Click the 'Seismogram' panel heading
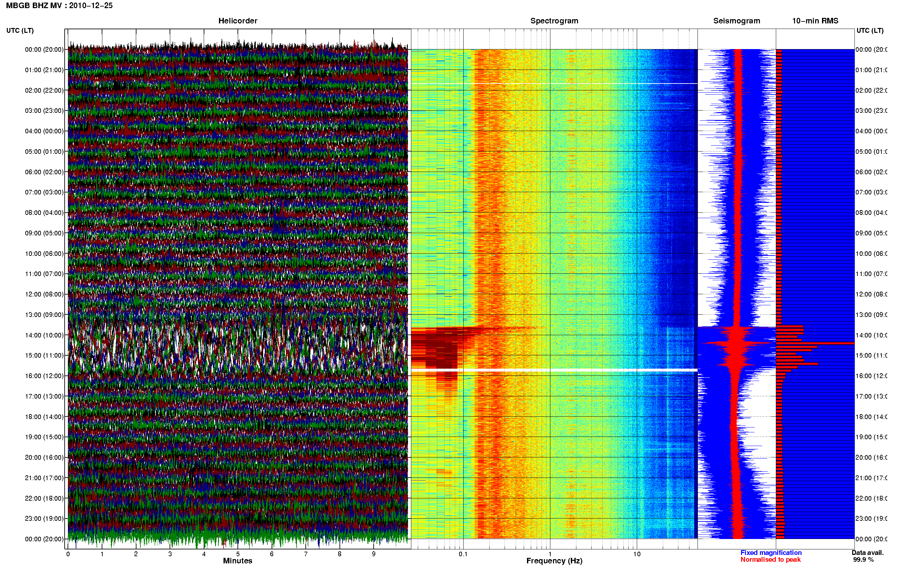Screen dimensions: 924x578 pyautogui.click(x=737, y=21)
